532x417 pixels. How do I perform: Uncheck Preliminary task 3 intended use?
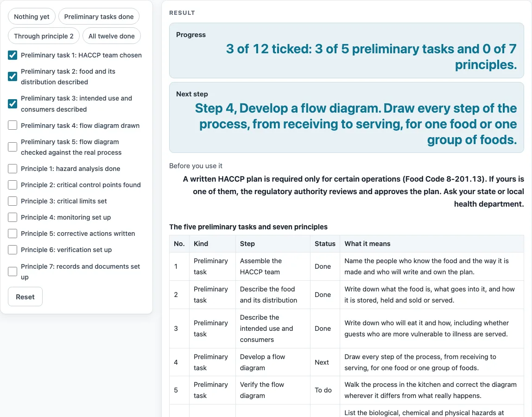pos(13,104)
